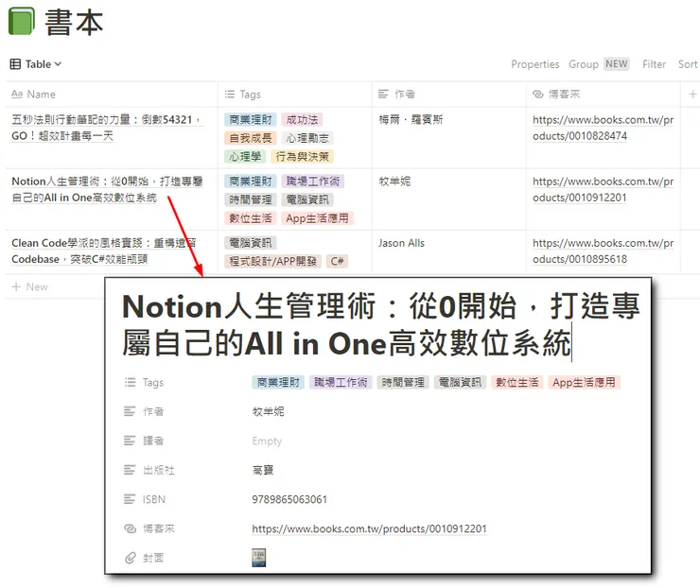Click 成功法 tag in first row
Screen dimensions: 700x588
pos(302,119)
